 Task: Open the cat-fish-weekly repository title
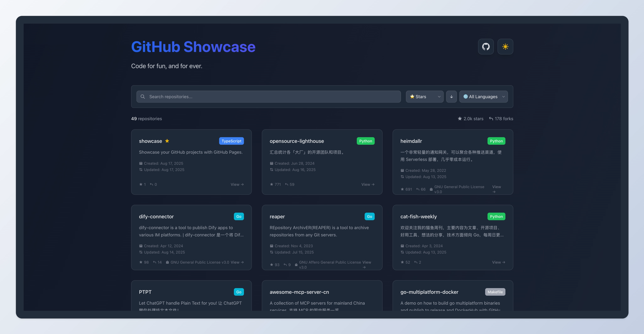click(x=418, y=217)
